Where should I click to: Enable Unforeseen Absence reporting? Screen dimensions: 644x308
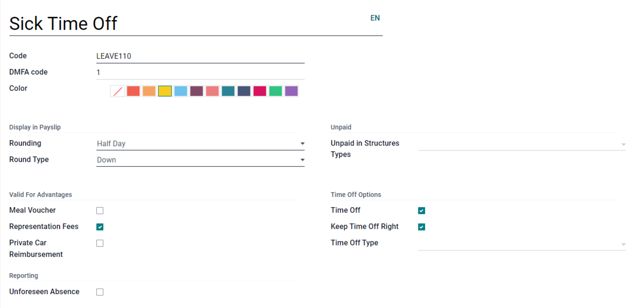pos(100,292)
